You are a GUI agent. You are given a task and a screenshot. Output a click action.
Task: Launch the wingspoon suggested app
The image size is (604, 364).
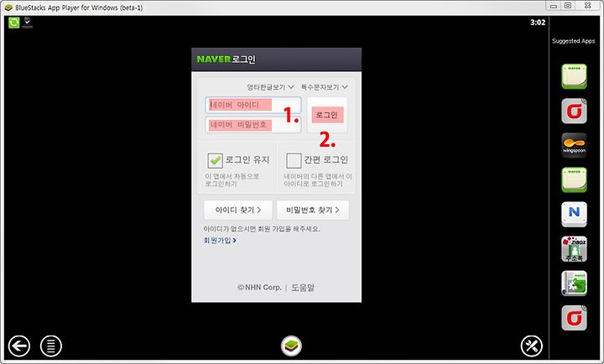coord(574,145)
